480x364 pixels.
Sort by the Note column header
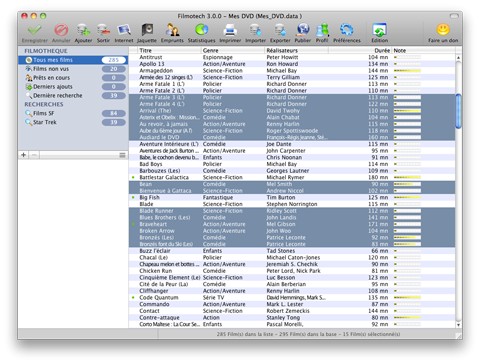click(x=423, y=50)
